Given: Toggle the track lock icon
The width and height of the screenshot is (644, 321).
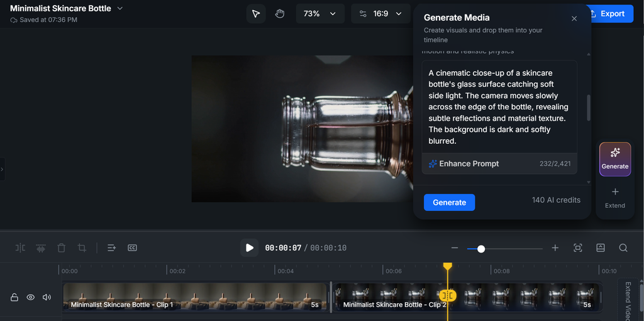Looking at the screenshot, I should tap(14, 297).
